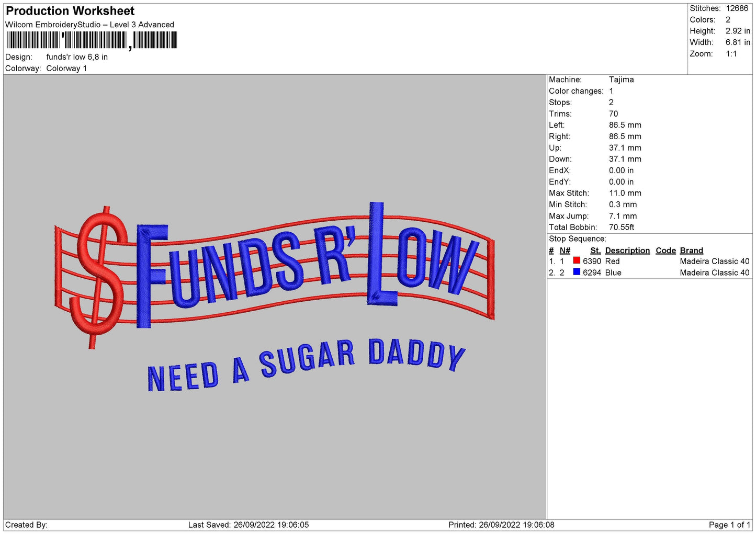Click the Trims value 70

(x=613, y=114)
